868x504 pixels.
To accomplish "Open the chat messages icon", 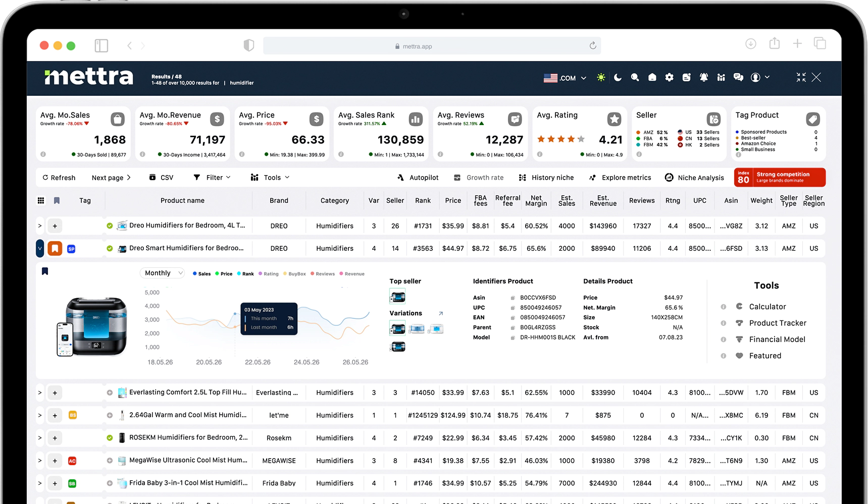I will (738, 77).
